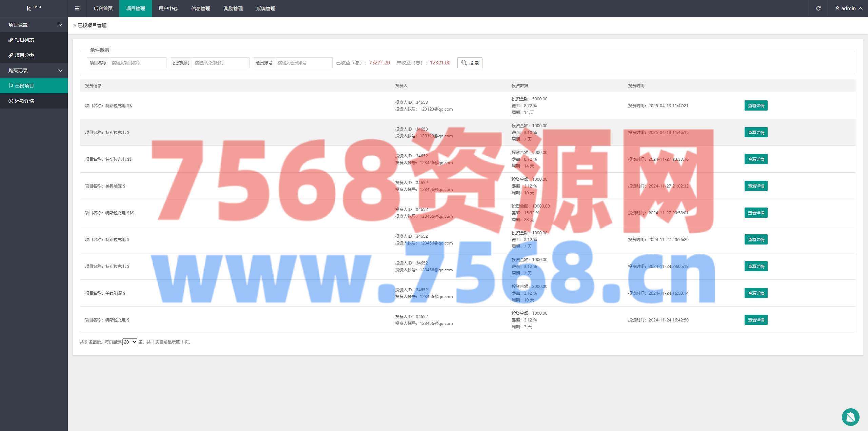Click the 投资时间 date picker field
868x431 pixels.
pos(220,63)
